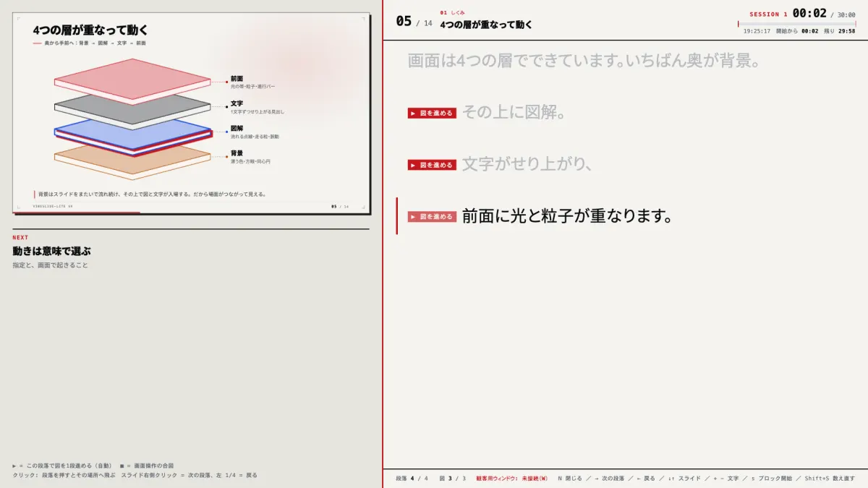This screenshot has width=868, height=488.
Task: Click the red progress bar under the slide preview
Action: pyautogui.click(x=76, y=213)
